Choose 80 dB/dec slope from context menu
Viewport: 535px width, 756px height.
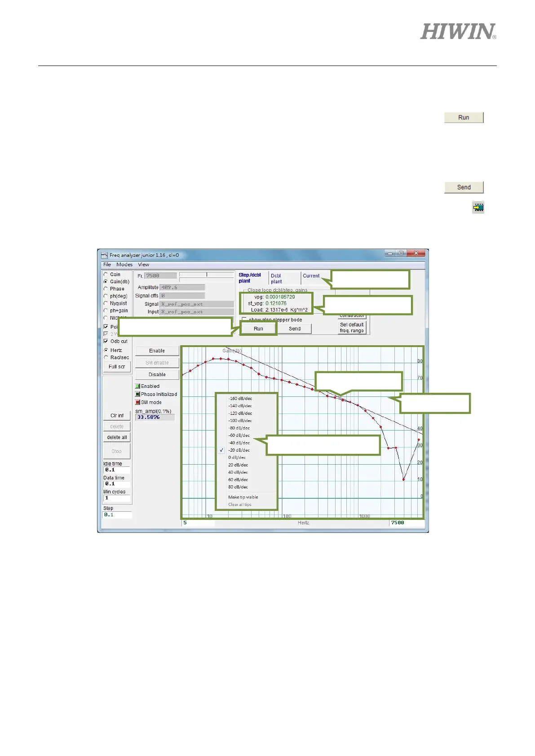pos(238,487)
